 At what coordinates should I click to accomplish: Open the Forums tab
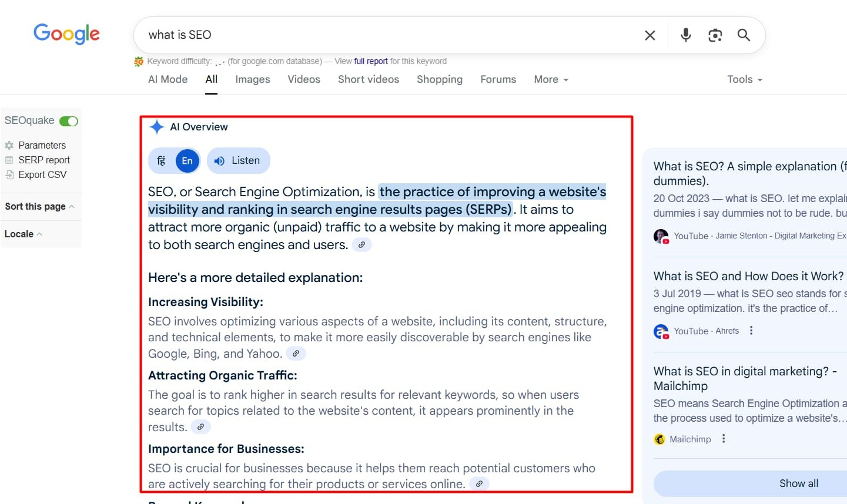click(498, 79)
